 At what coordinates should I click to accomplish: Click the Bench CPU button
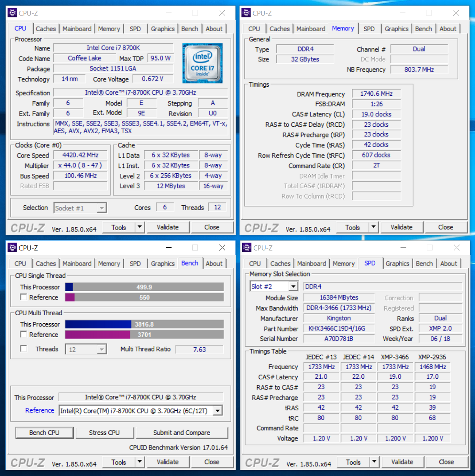point(44,432)
